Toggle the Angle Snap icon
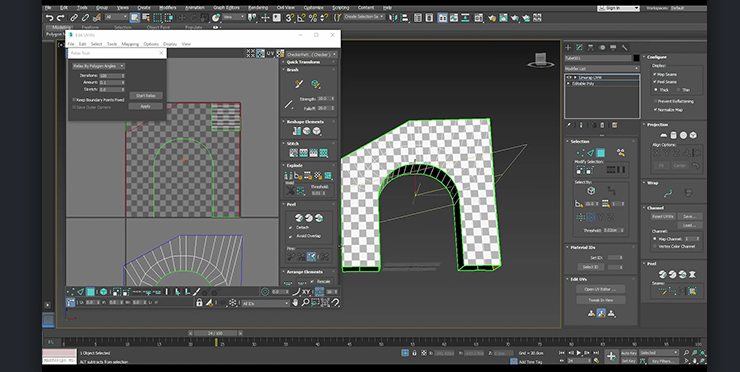The height and width of the screenshot is (372, 740). 301,18
